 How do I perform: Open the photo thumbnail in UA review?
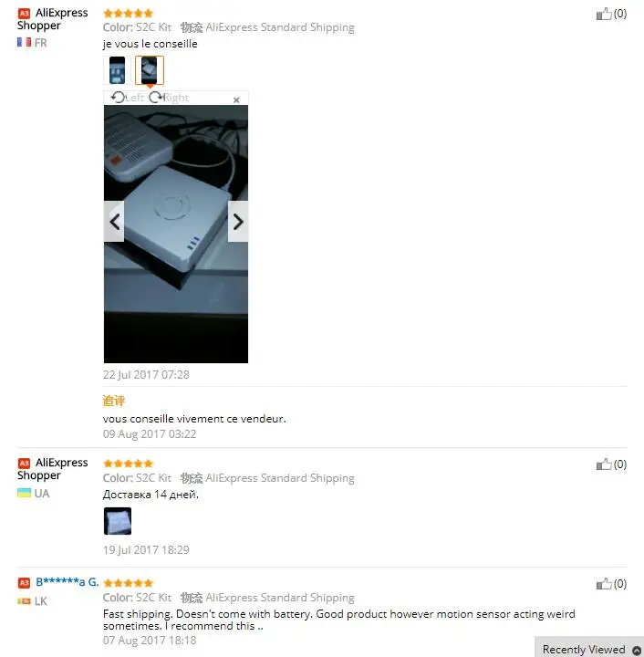[118, 521]
